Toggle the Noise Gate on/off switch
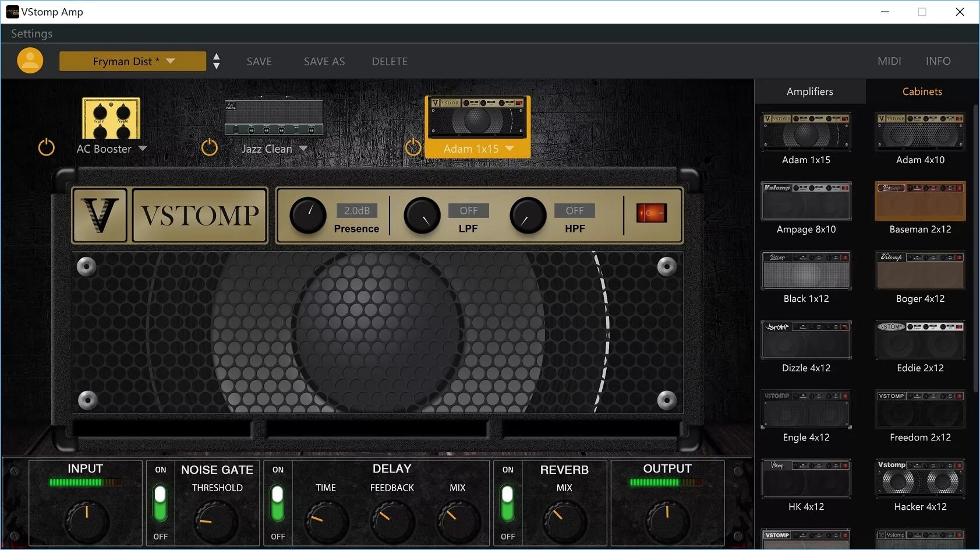The height and width of the screenshot is (550, 980). 160,503
